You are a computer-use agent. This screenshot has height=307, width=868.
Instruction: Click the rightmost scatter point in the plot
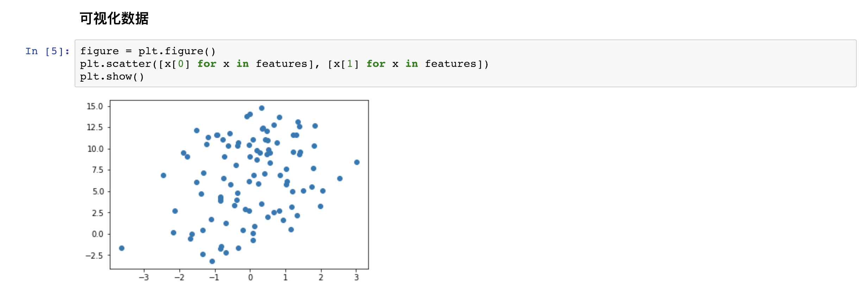click(x=357, y=162)
